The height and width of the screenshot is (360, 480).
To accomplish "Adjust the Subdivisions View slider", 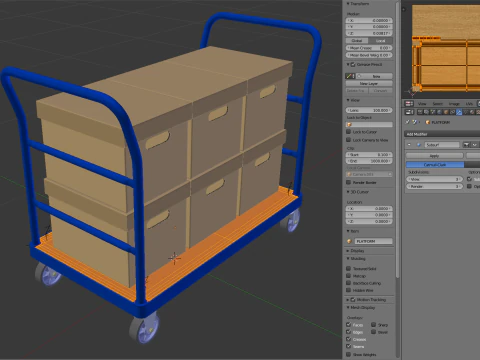I will tap(435, 179).
